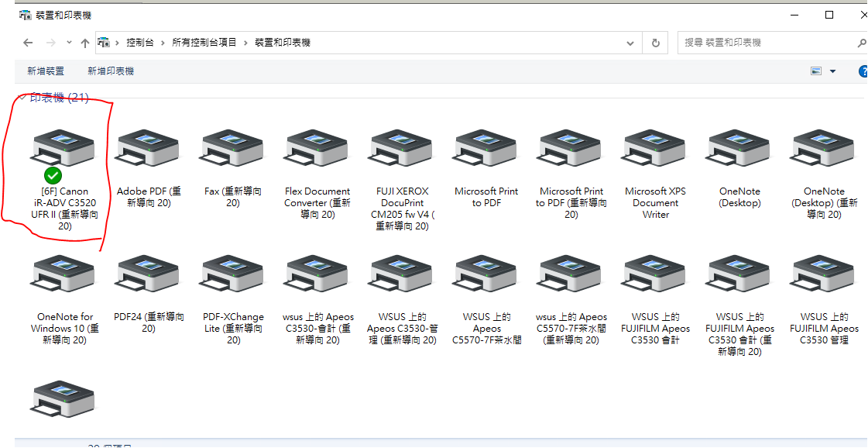
Task: Click the Microsoft XPS Document Writer printer
Action: 655,147
